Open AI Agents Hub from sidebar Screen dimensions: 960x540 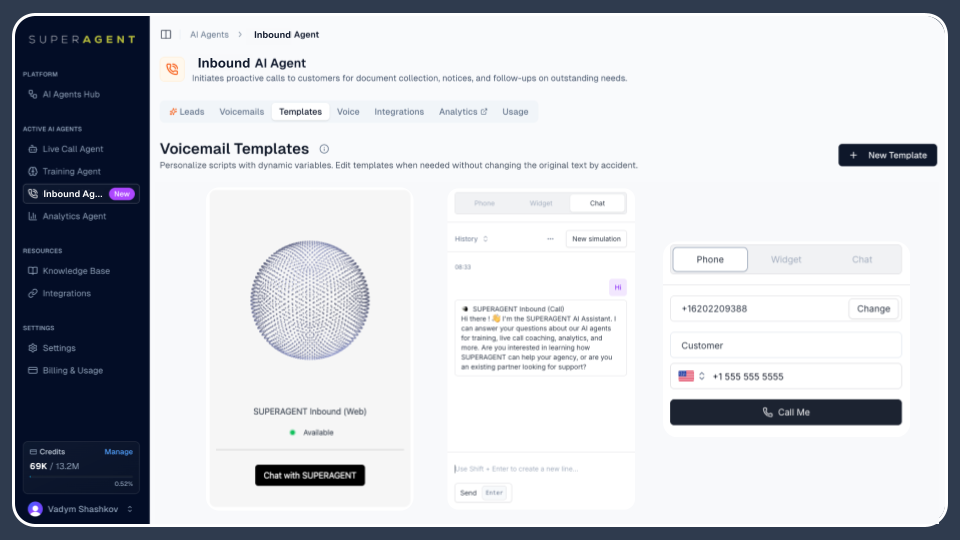point(70,94)
